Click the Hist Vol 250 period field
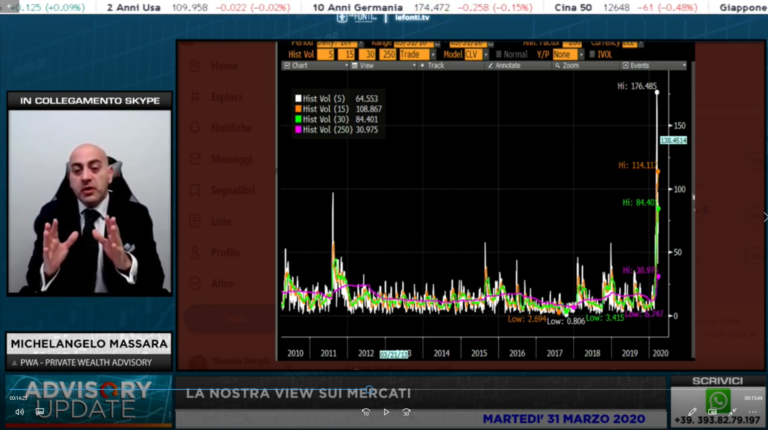This screenshot has height=430, width=768. pos(388,54)
